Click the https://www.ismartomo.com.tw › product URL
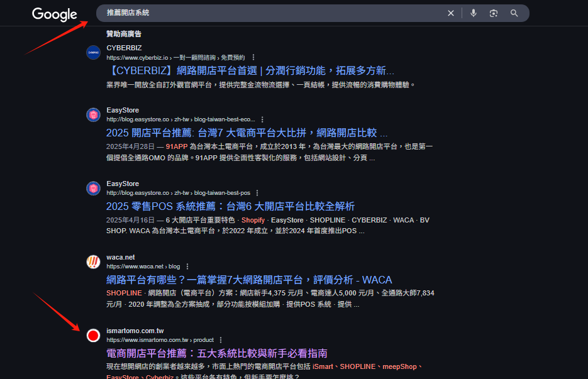The width and height of the screenshot is (588, 379). tap(160, 339)
